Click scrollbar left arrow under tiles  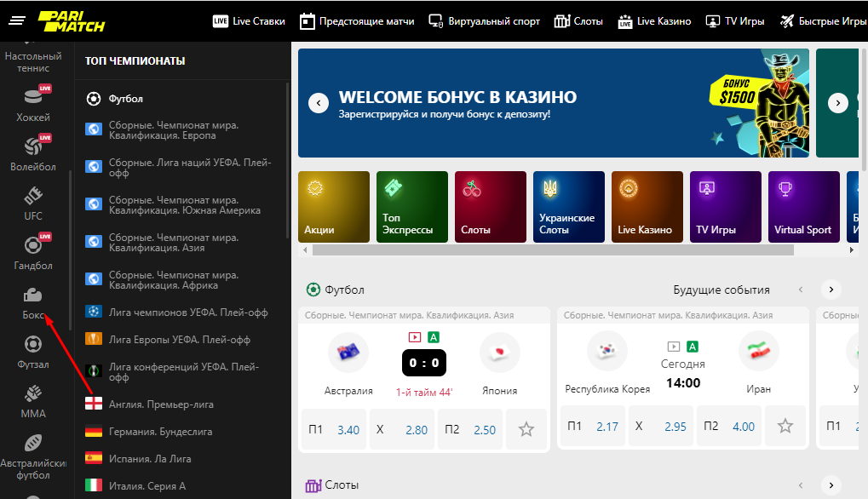click(x=304, y=250)
